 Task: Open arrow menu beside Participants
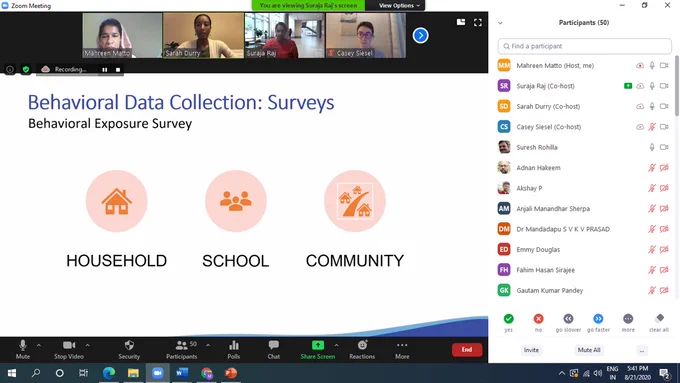tap(208, 345)
